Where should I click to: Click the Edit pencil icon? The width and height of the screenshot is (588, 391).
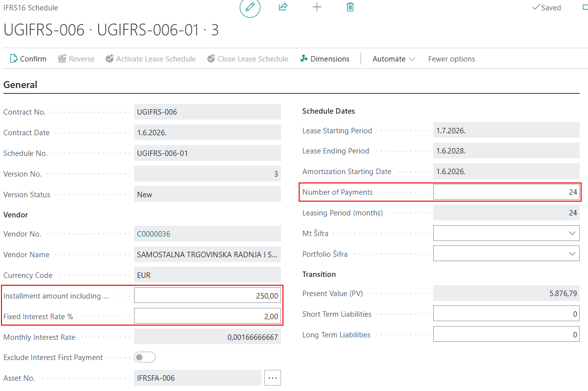point(250,7)
